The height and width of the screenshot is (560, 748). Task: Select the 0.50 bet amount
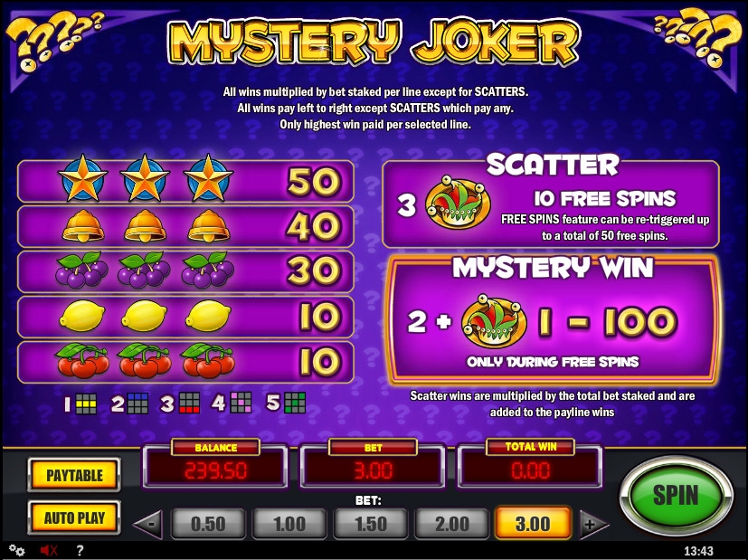208,524
